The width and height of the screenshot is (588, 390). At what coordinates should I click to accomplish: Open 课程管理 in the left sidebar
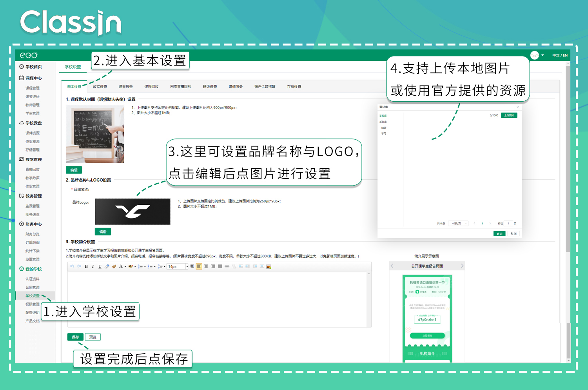(x=33, y=88)
